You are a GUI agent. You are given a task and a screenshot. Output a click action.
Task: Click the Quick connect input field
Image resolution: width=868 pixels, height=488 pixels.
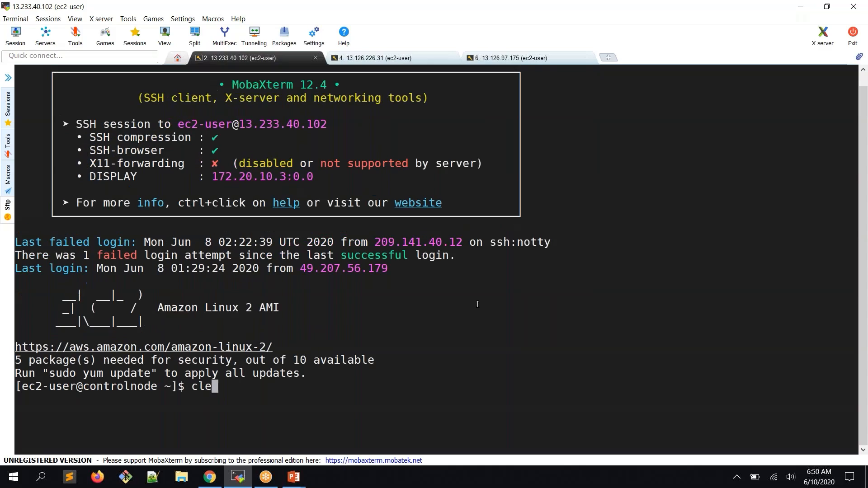pyautogui.click(x=80, y=56)
